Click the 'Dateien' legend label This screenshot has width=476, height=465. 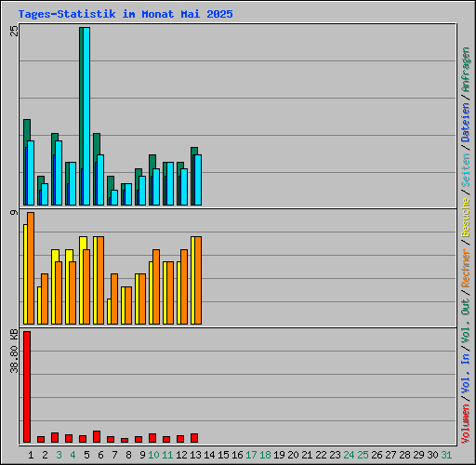[466, 123]
